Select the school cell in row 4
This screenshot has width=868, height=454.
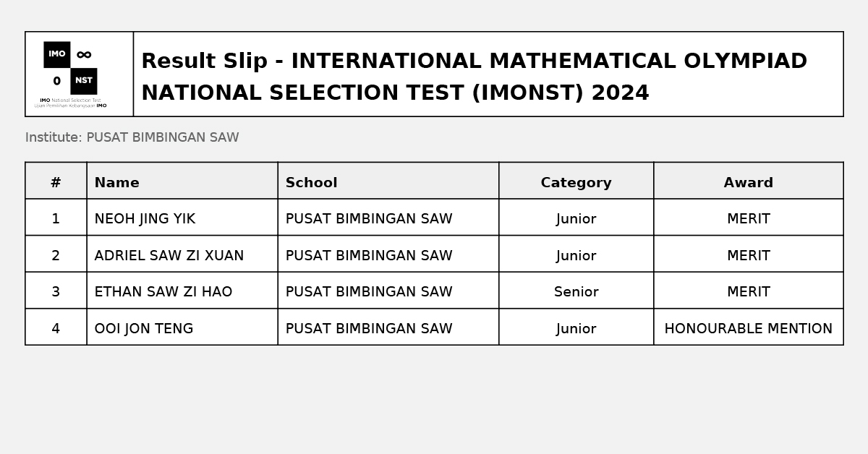369,329
